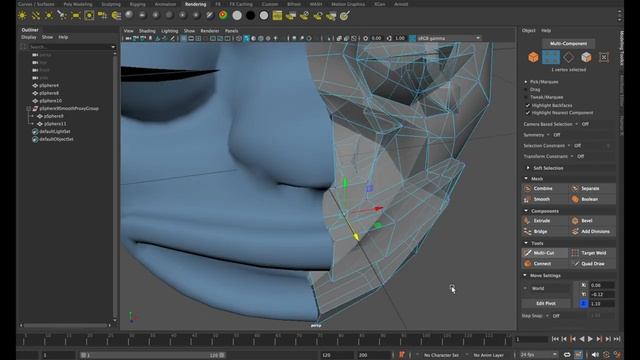
Task: Toggle Highlight Nearest Component checkbox
Action: (527, 113)
